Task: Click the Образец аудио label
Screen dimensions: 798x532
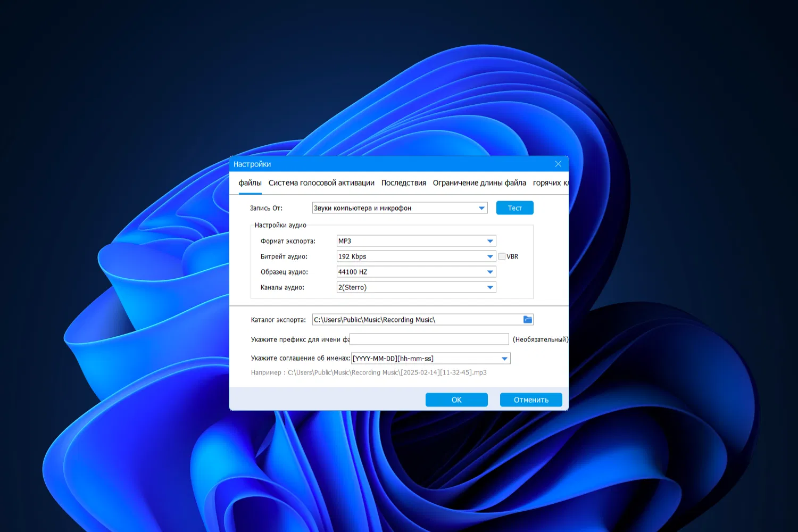Action: 284,272
